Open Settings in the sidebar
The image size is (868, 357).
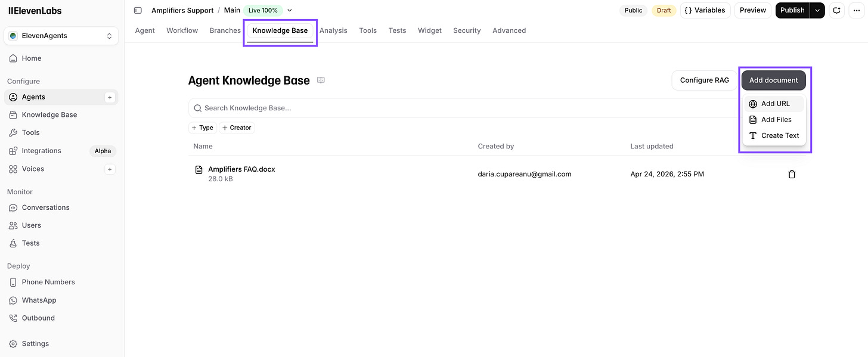(61, 344)
